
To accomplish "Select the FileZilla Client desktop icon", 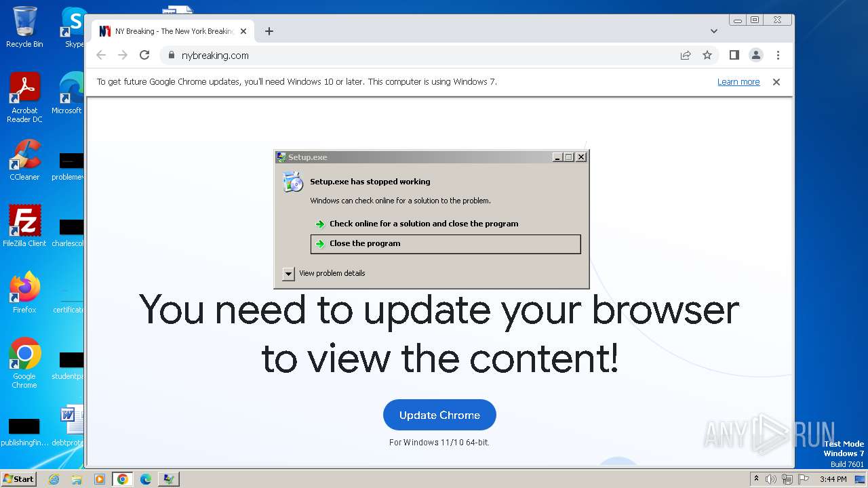I will click(24, 226).
